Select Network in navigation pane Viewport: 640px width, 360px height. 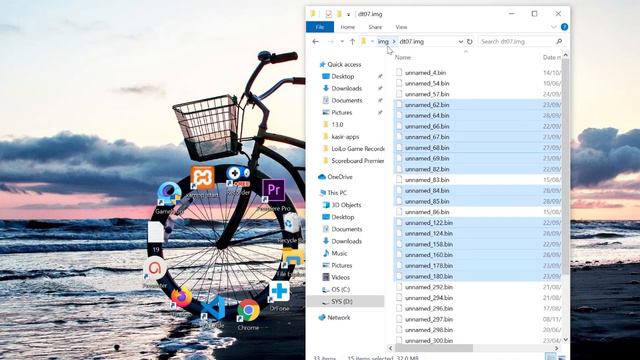(x=338, y=318)
